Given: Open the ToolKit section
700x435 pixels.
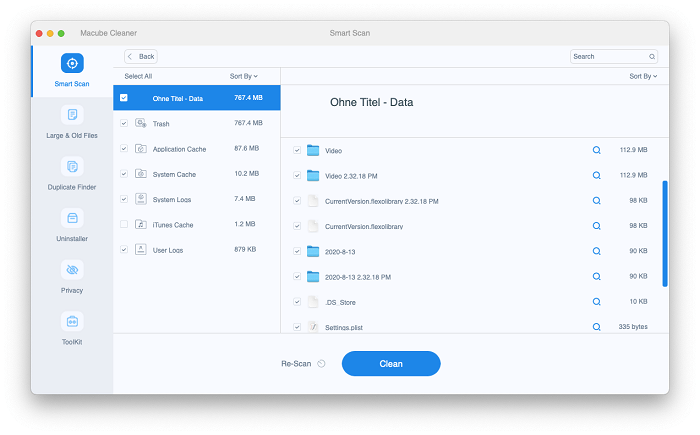Looking at the screenshot, I should 72,322.
